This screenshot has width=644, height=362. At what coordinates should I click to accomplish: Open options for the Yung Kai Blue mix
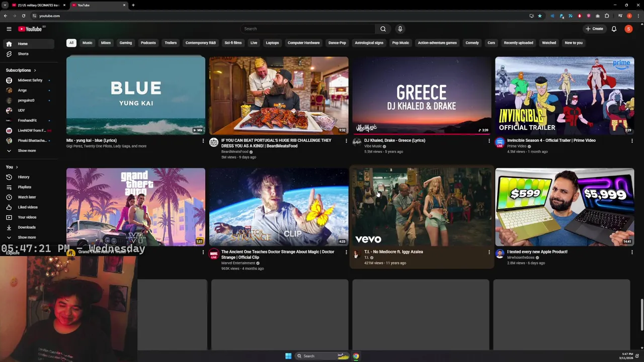click(203, 141)
